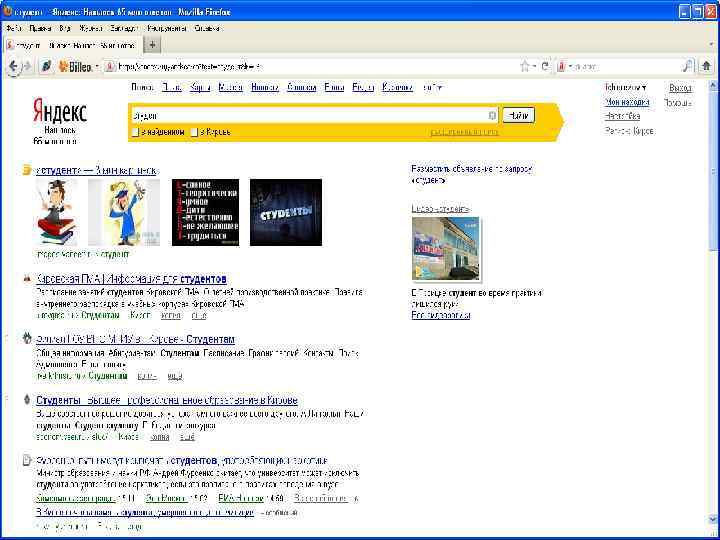Open the Карты link
The width and height of the screenshot is (720, 540).
click(200, 87)
